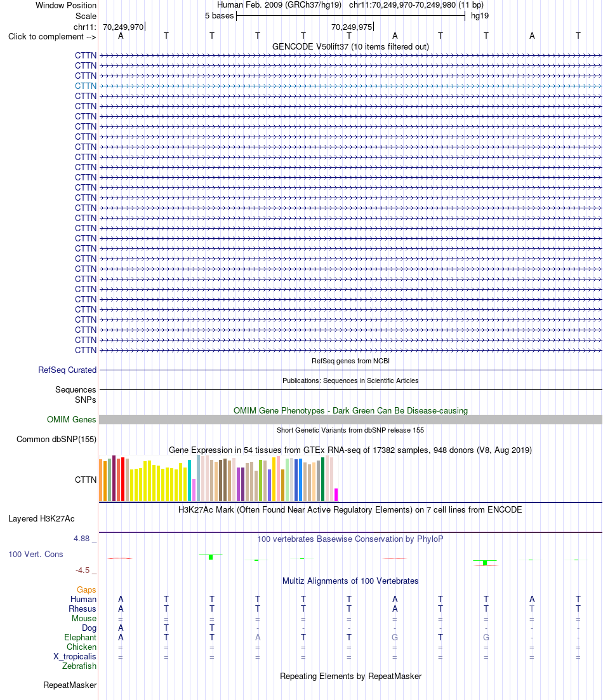Click the 'chr11:' ruler label
The width and height of the screenshot is (603, 700).
[85, 27]
